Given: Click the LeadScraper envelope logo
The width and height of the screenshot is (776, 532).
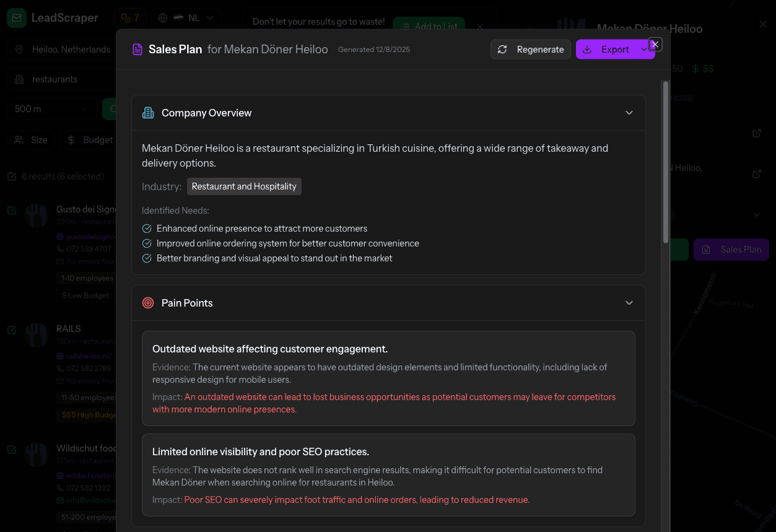Looking at the screenshot, I should 16,18.
